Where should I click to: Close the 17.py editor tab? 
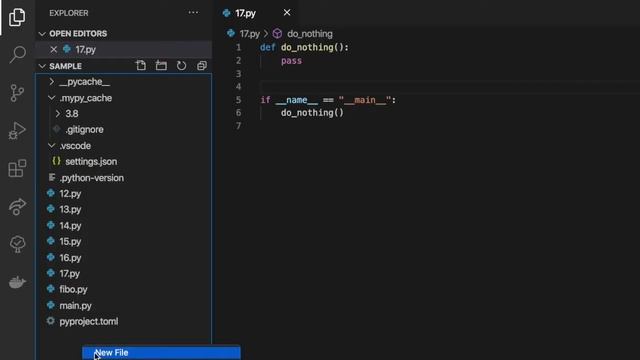point(287,13)
